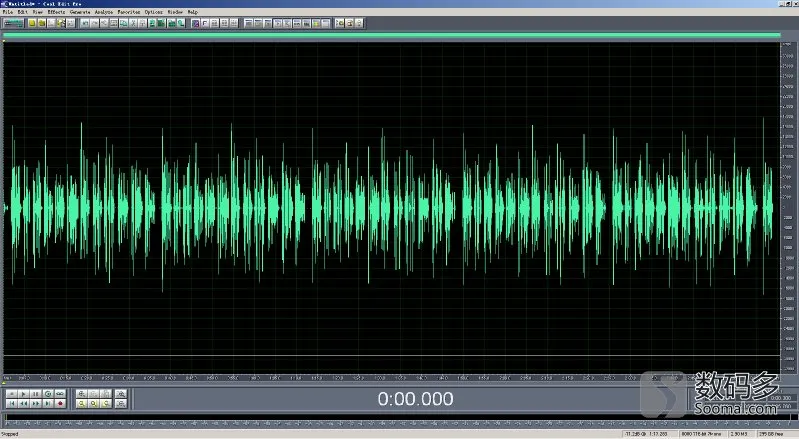This screenshot has height=439, width=799.
Task: Toggle spectral view with the purple toolbar icon
Action: (196, 23)
